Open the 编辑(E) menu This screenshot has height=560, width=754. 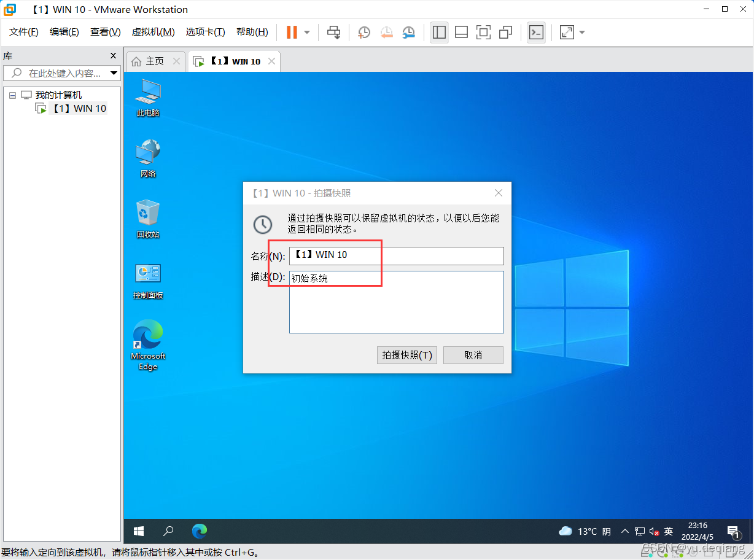point(64,32)
